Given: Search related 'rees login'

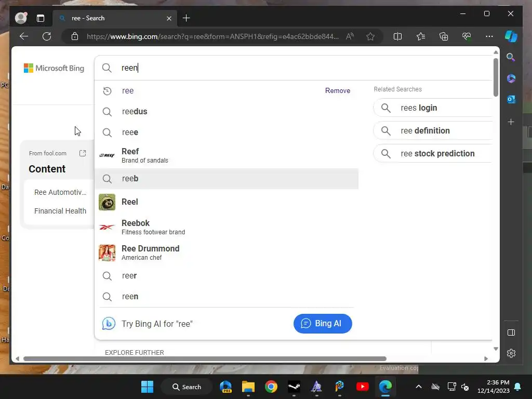Looking at the screenshot, I should click(433, 108).
